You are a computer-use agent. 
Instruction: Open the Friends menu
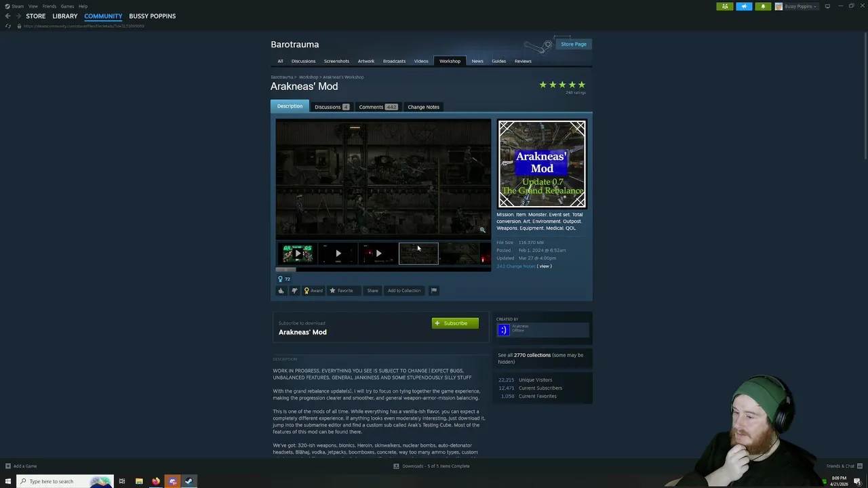[49, 6]
